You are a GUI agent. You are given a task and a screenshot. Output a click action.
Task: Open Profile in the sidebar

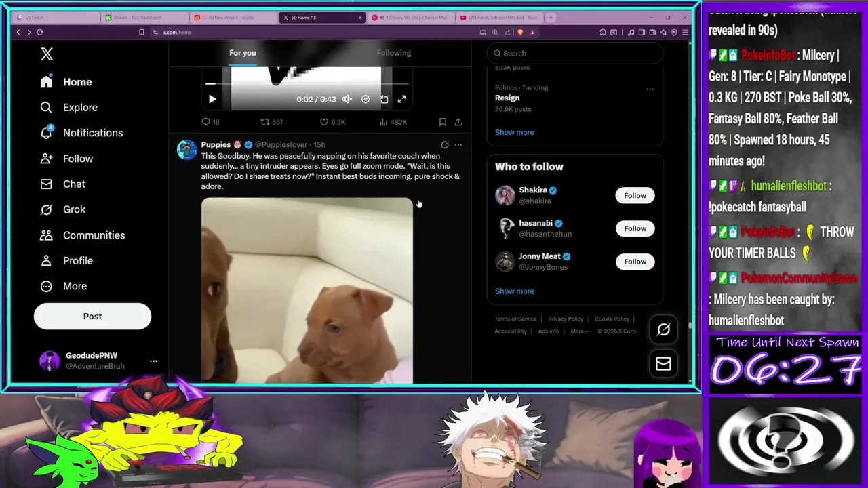pyautogui.click(x=66, y=260)
